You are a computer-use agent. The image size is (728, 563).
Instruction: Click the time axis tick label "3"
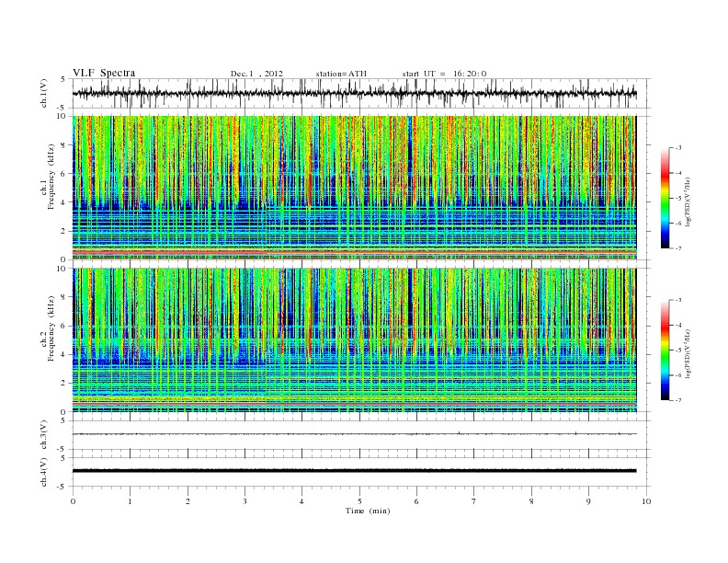[245, 501]
